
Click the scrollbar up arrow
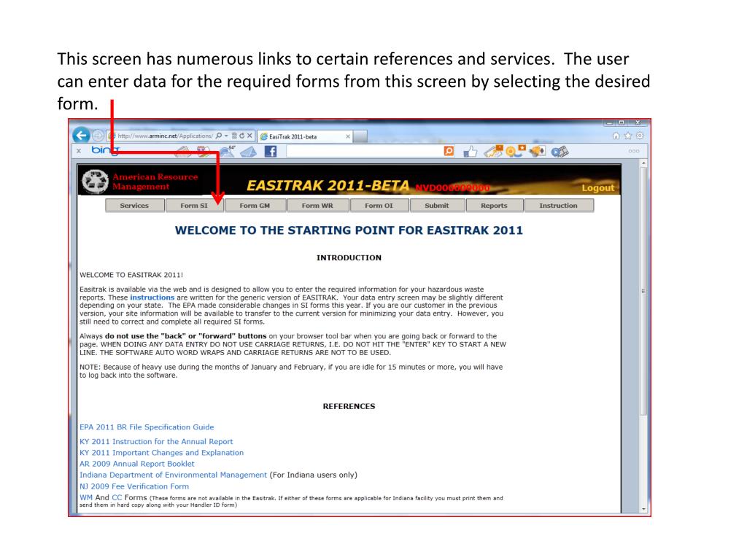[643, 163]
